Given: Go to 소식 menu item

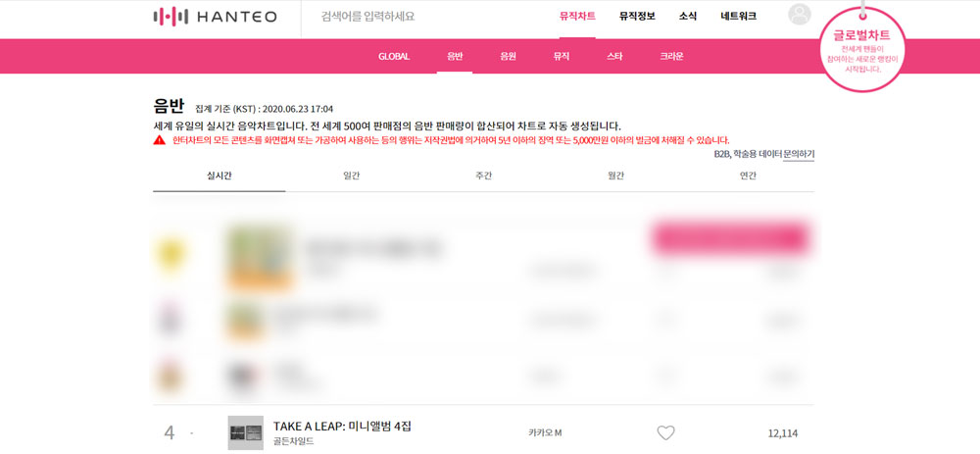Looking at the screenshot, I should pyautogui.click(x=688, y=17).
